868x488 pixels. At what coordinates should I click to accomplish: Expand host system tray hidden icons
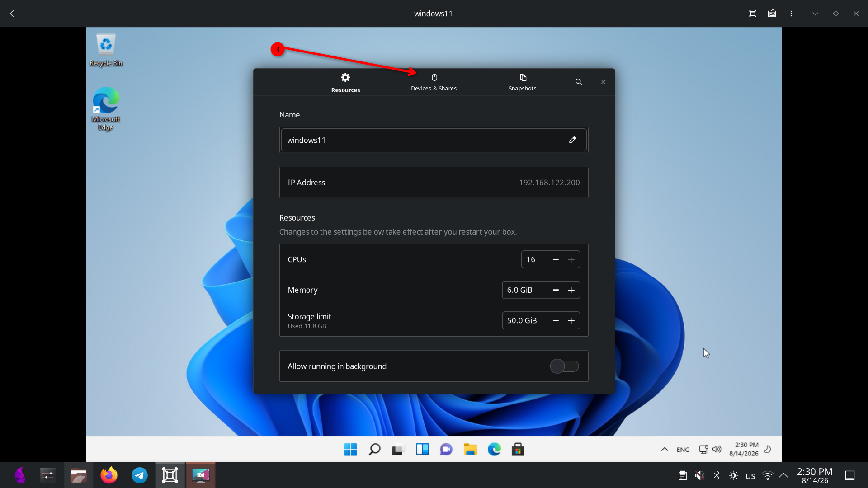coord(783,475)
